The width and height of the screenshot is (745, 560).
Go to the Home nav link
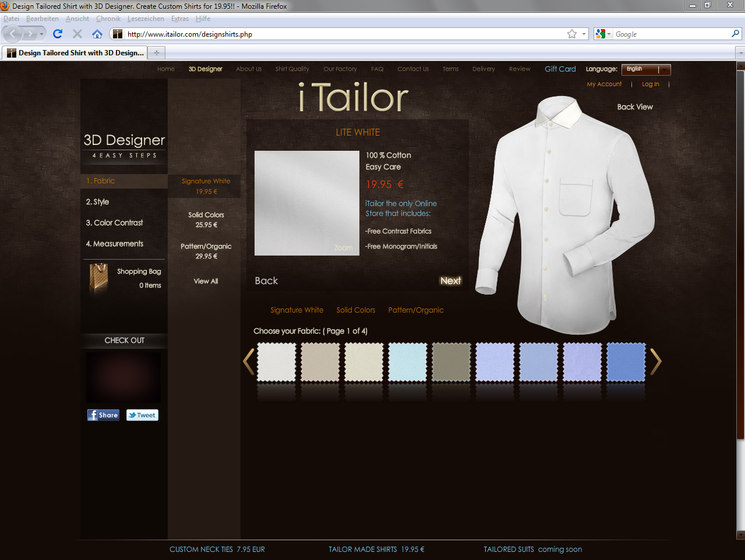(166, 69)
